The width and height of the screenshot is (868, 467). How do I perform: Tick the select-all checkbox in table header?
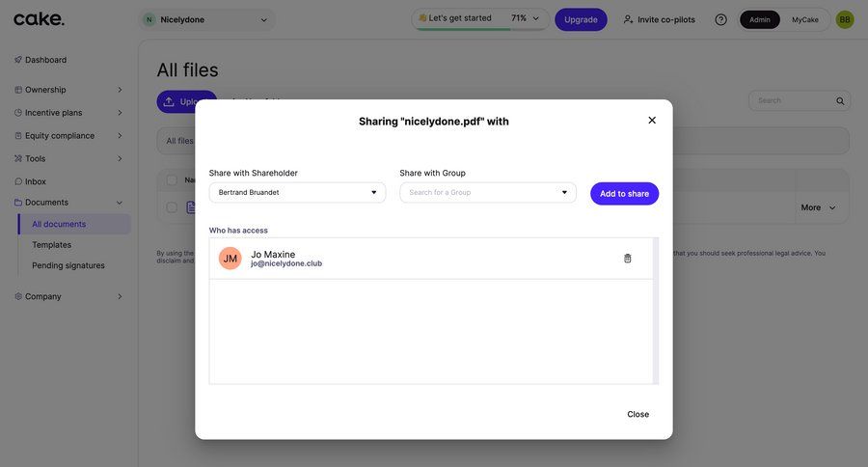[172, 179]
